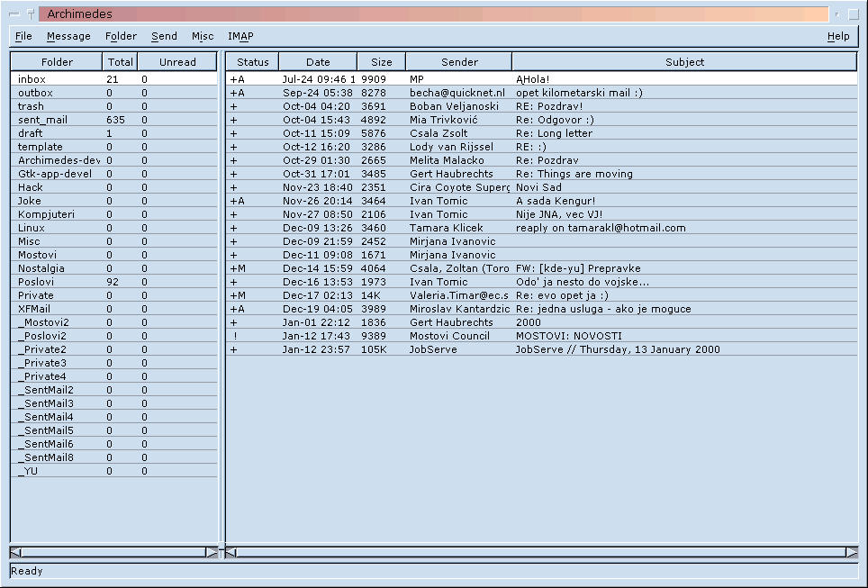Select the Poslovi folder
The width and height of the screenshot is (868, 588).
[x=36, y=282]
